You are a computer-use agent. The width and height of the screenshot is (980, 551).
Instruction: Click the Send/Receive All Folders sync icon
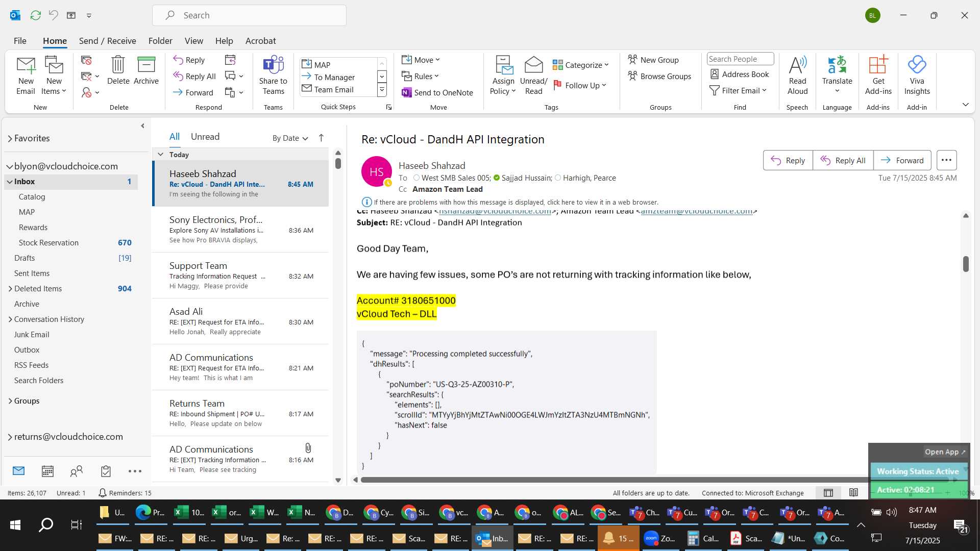pos(35,15)
